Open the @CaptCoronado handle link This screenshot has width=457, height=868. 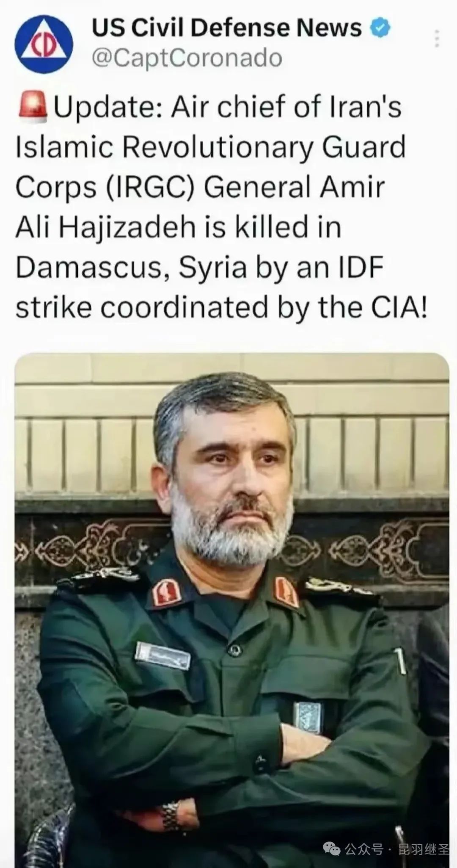click(x=187, y=58)
